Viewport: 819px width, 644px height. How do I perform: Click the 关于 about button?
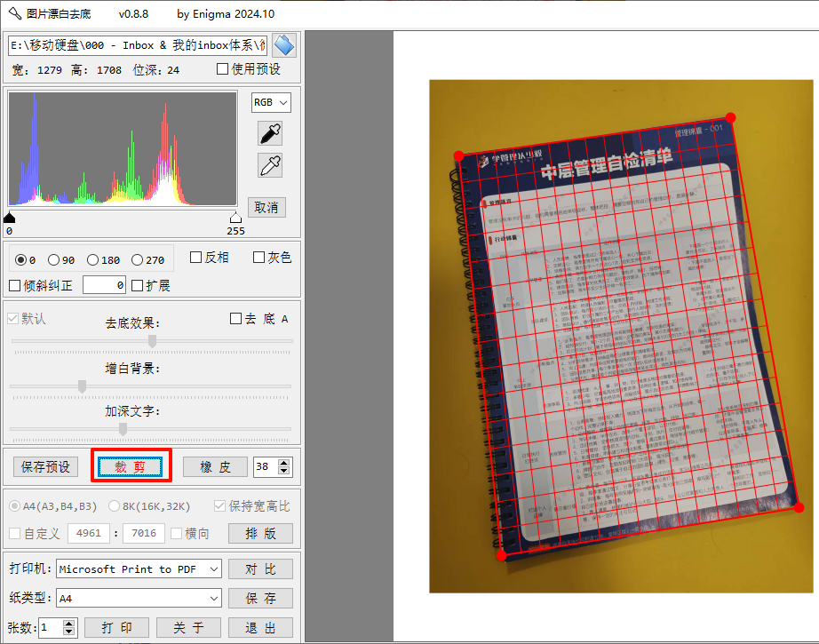click(188, 627)
